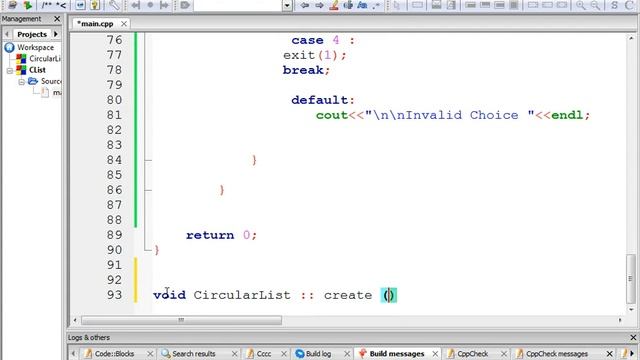Click the horizontal scrollbar left arrow
The image size is (640, 360).
(x=75, y=320)
